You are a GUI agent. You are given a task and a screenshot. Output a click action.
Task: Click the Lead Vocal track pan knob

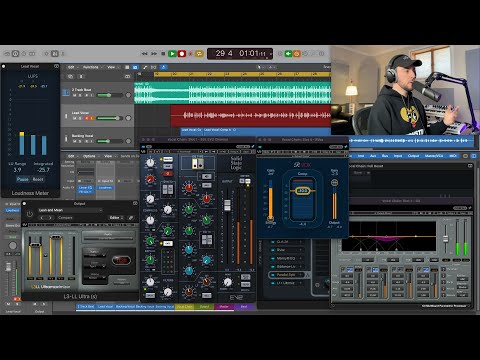point(128,118)
